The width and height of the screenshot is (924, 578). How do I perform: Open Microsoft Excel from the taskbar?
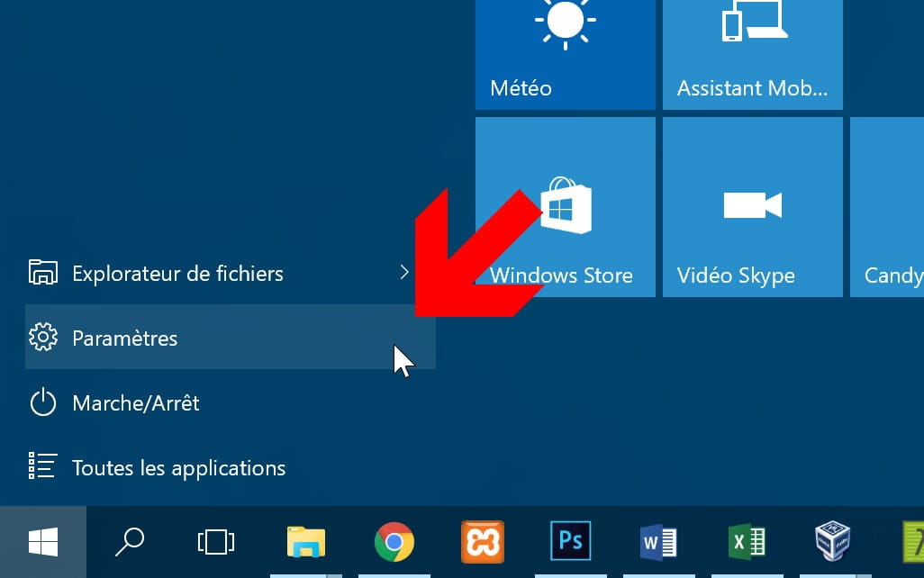747,541
